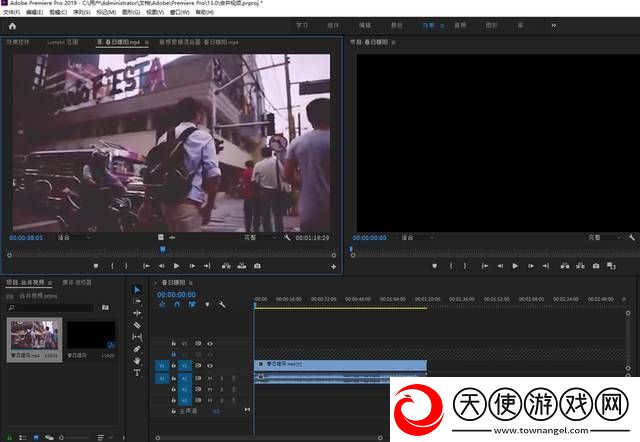The image size is (640, 442).
Task: Mark In point in Source monitor
Action: (x=112, y=266)
